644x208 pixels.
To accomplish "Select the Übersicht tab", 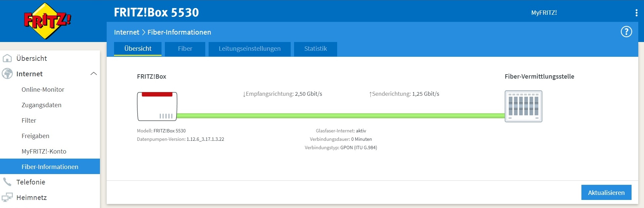I will coord(138,49).
